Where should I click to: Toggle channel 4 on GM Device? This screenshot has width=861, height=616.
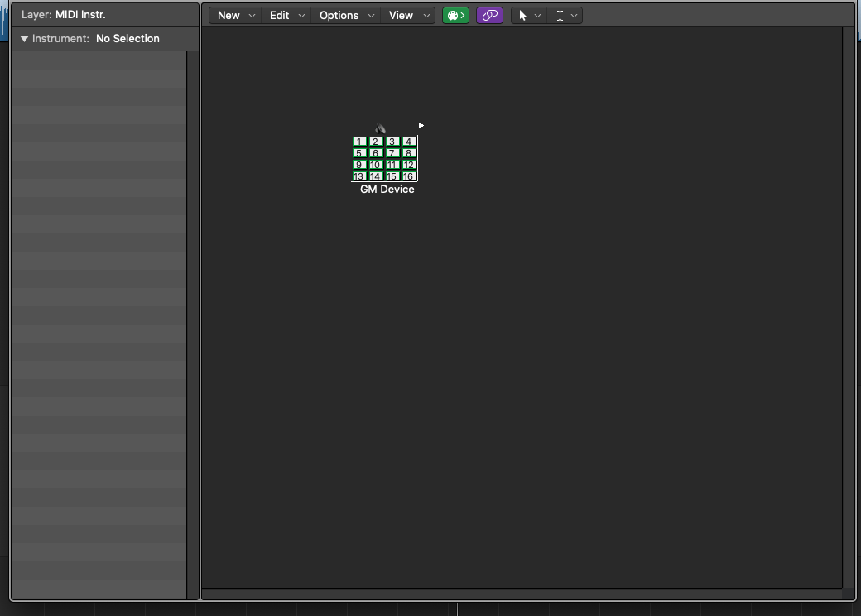(x=408, y=142)
